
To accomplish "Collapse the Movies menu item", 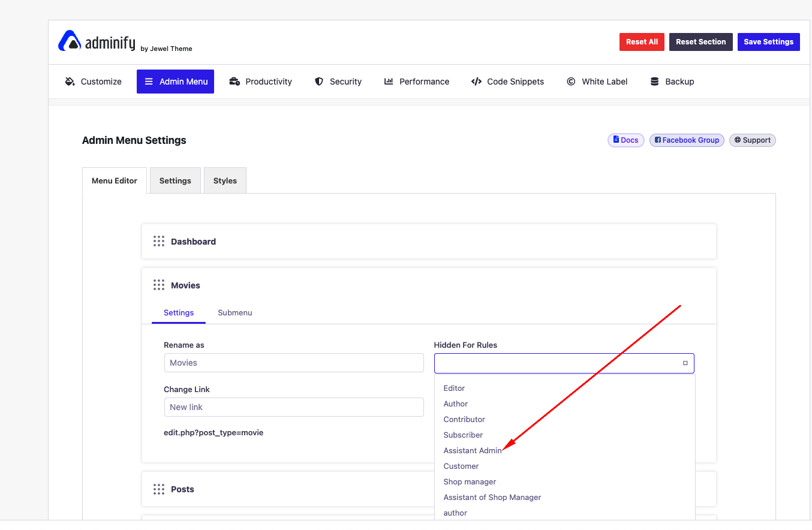I will [x=429, y=285].
